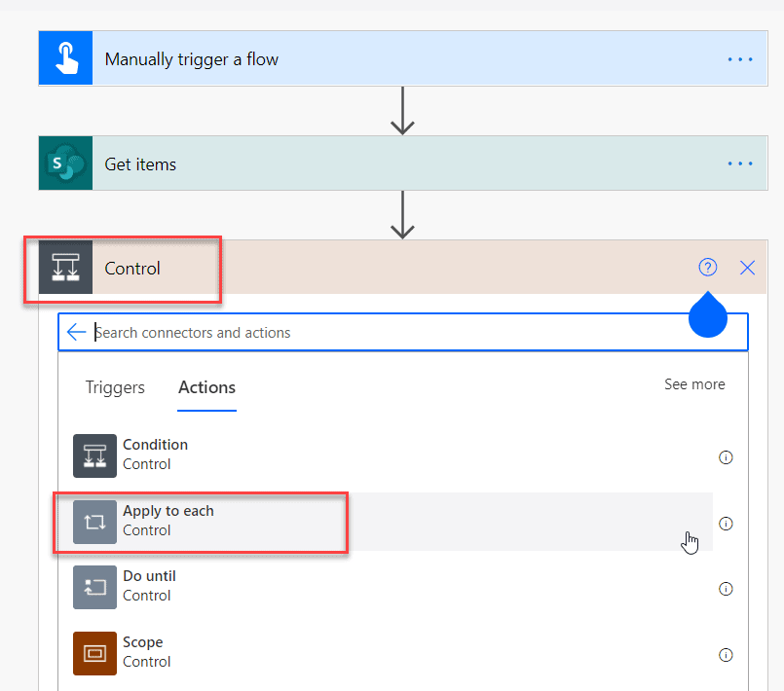Switch to the Triggers tab

(114, 387)
